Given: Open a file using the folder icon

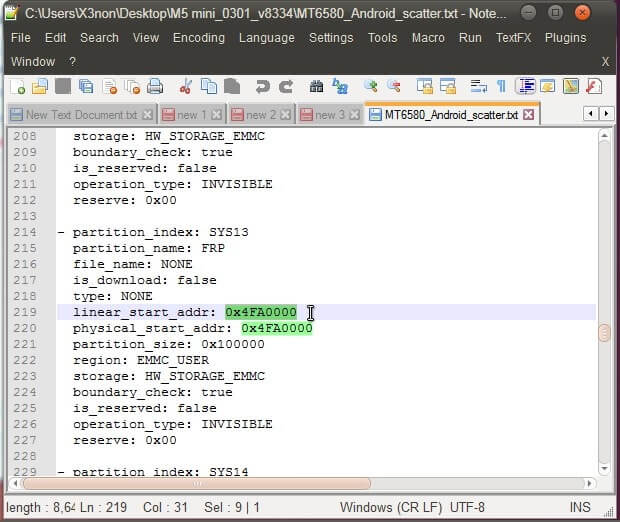Looking at the screenshot, I should click(40, 86).
